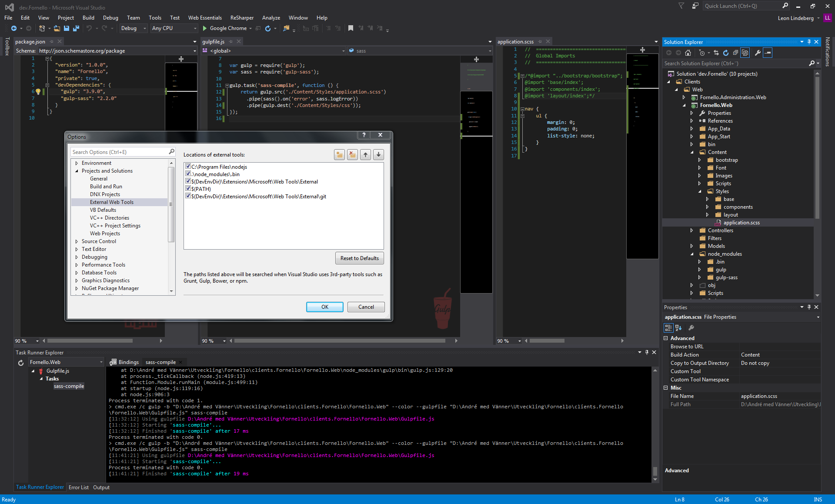Screen dimensions: 835x504
Task: Open the Debug configuration dropdown
Action: point(134,28)
